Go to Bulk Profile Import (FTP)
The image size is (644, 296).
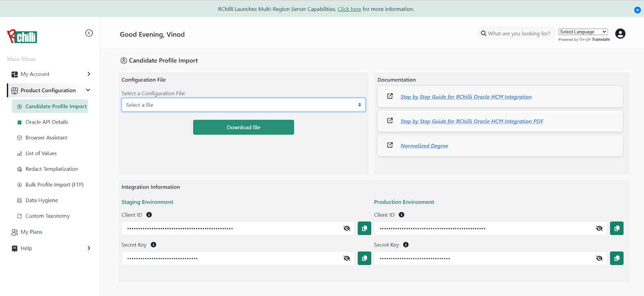[54, 185]
